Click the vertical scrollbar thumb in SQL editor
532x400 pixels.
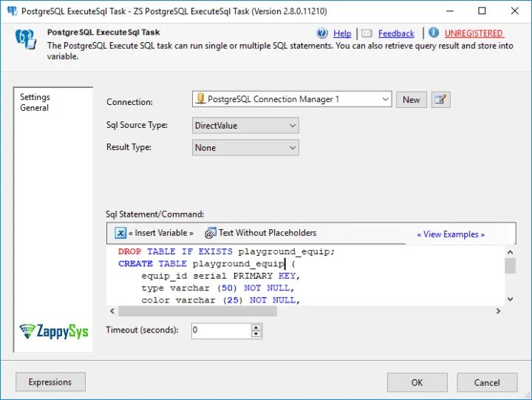(510, 265)
